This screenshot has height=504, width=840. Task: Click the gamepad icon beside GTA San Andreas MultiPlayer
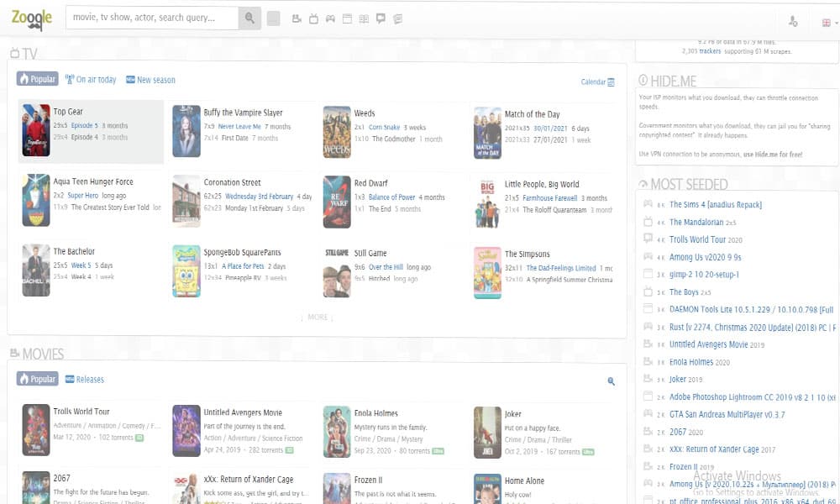[x=648, y=413]
